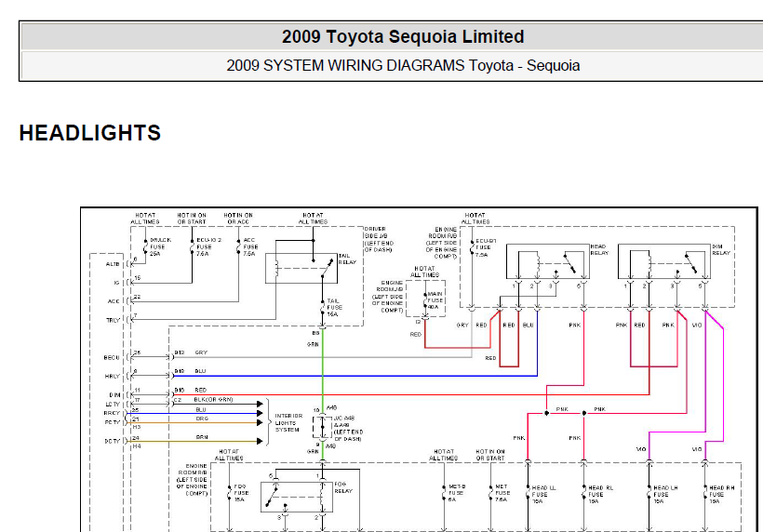Click the DIM RELAY label
The image size is (763, 532).
(721, 249)
